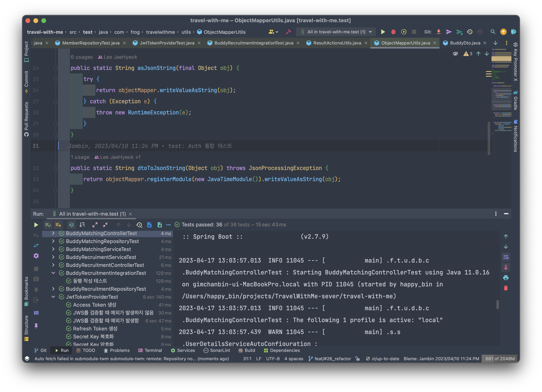Click the editor vertical scrollbar
Screen dimensions: 542x392
(489, 139)
